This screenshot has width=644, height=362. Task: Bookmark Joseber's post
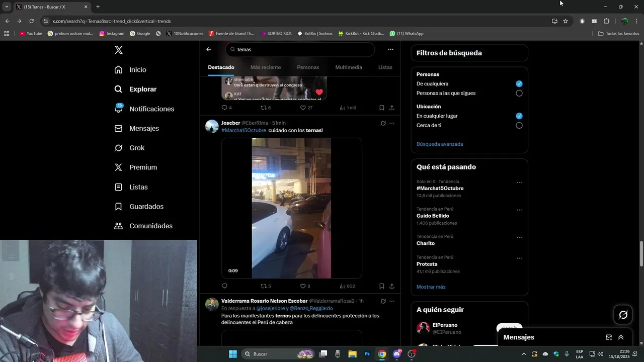[382, 286]
